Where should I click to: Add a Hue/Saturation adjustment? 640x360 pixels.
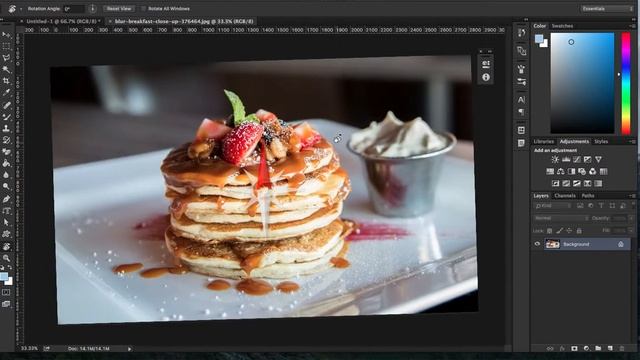point(550,171)
